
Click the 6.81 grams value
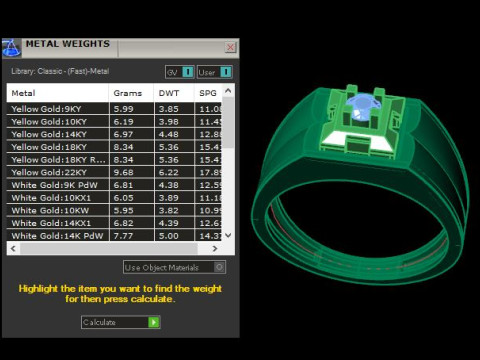[123, 185]
